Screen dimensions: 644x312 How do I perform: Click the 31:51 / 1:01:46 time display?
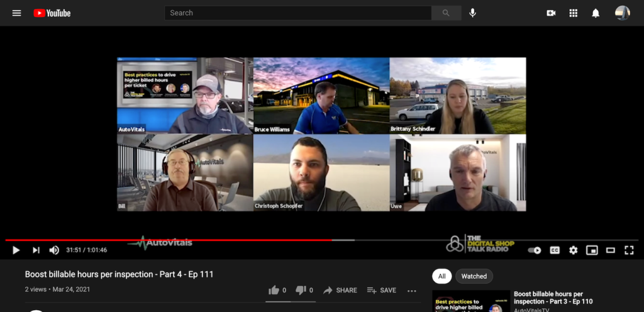(x=87, y=250)
